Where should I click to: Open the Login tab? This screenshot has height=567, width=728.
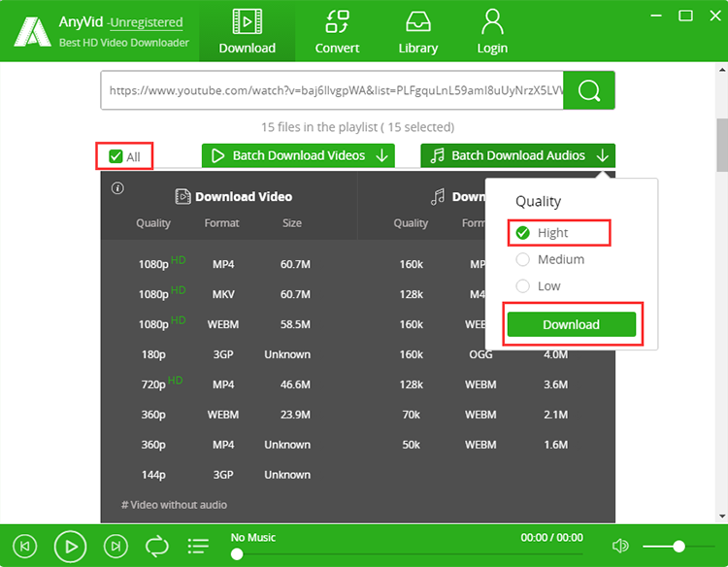(x=492, y=31)
